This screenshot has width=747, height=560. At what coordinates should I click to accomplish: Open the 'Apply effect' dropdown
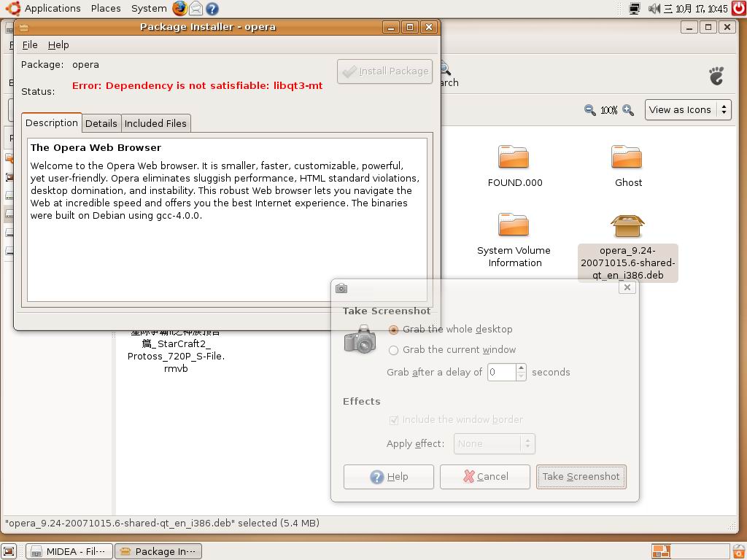495,444
